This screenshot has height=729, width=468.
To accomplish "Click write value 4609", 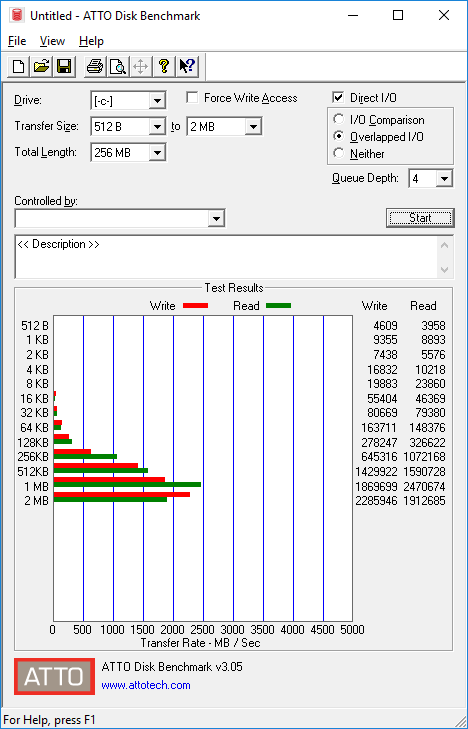I will 384,326.
